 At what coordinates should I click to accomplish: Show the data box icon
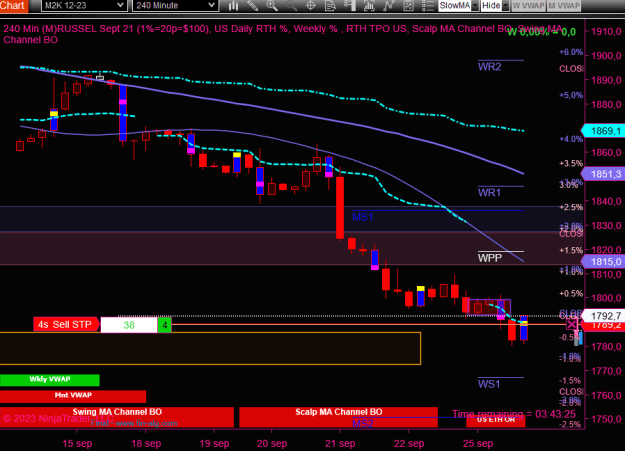click(330, 6)
